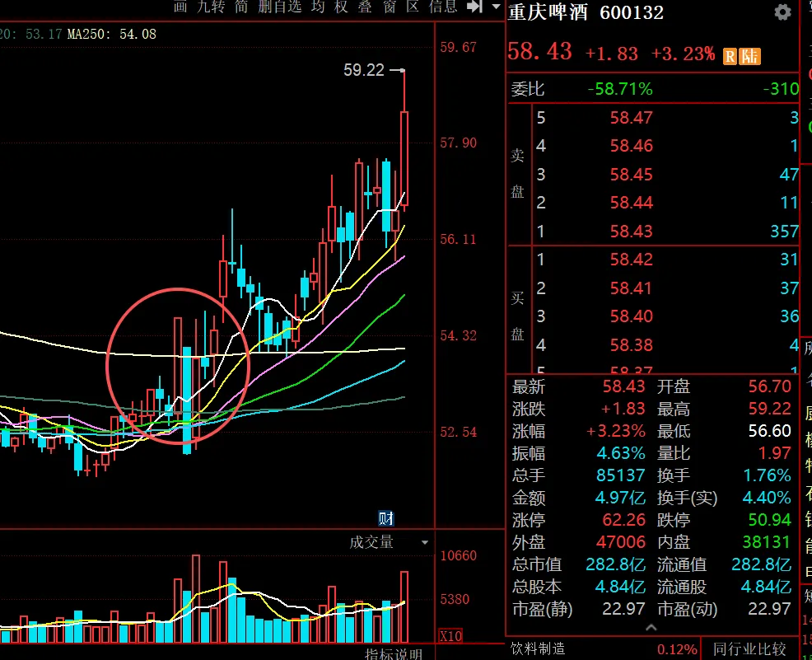Click the orange 陆 badge

pyautogui.click(x=749, y=55)
